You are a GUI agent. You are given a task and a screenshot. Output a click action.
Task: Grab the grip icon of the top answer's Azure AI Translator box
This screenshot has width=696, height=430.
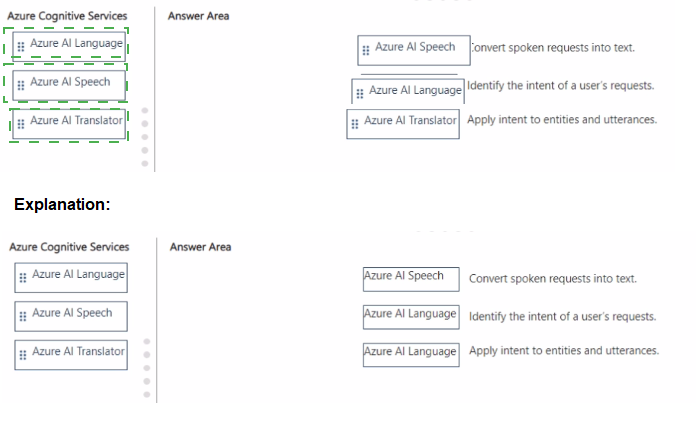point(355,124)
